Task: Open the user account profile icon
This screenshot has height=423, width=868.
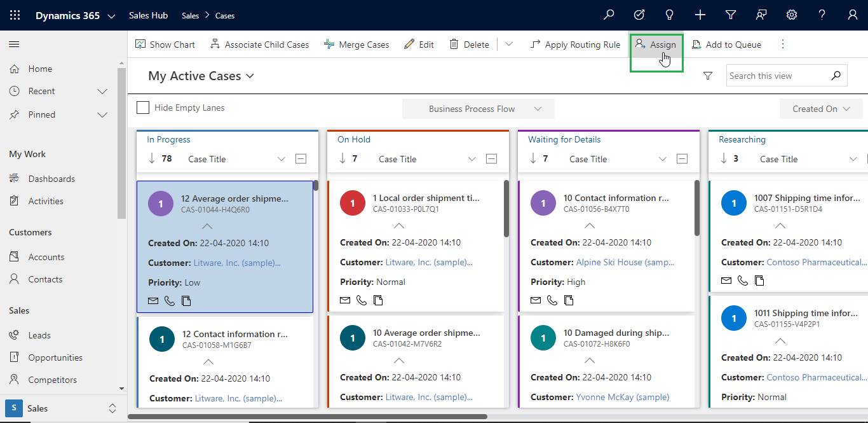Action: click(853, 15)
